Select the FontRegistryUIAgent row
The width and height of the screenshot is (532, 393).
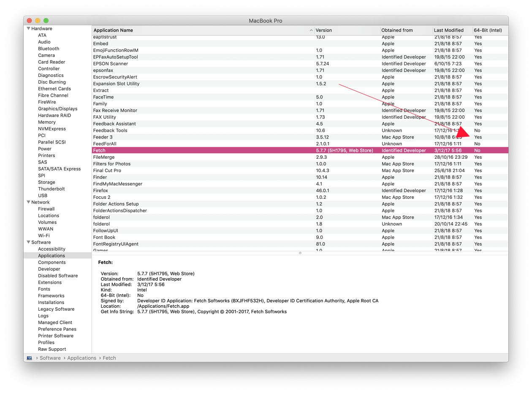point(300,244)
